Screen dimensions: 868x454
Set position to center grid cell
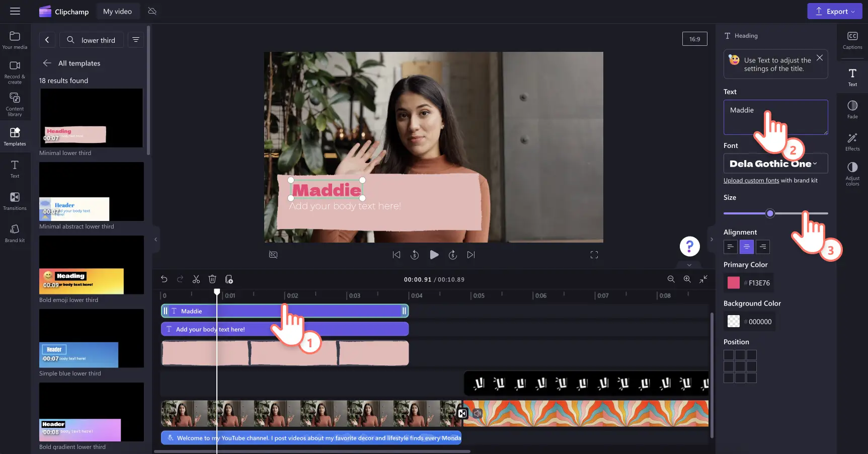(x=740, y=366)
